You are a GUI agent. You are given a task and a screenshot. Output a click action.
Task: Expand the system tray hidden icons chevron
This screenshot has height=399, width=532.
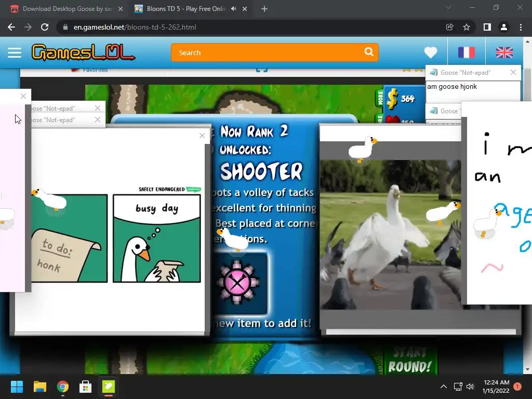pos(444,387)
